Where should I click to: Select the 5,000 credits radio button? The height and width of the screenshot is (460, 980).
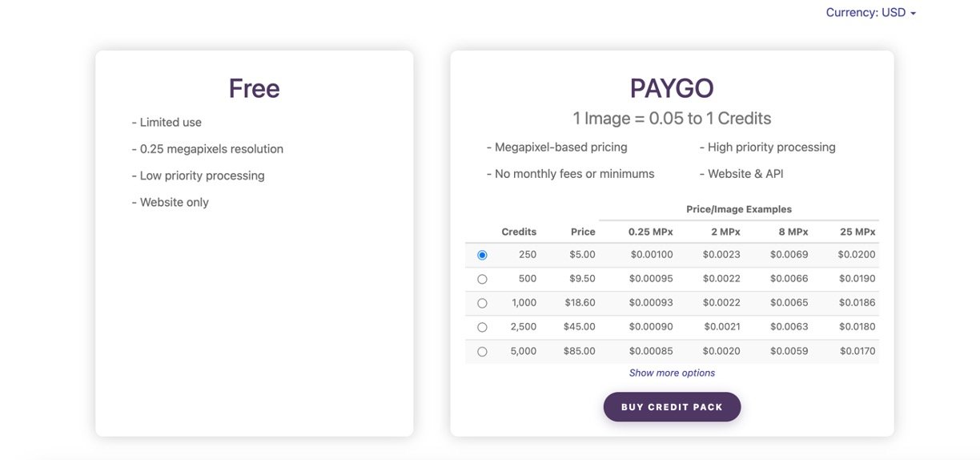[482, 351]
